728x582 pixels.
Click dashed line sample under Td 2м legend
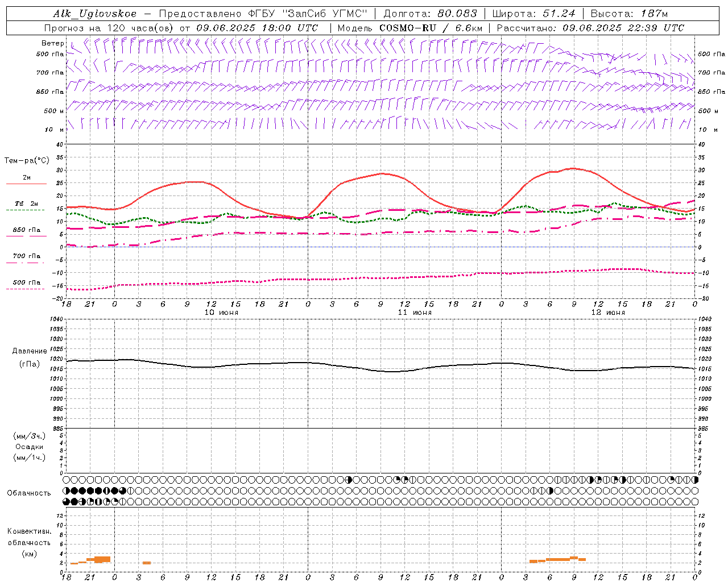[26, 210]
